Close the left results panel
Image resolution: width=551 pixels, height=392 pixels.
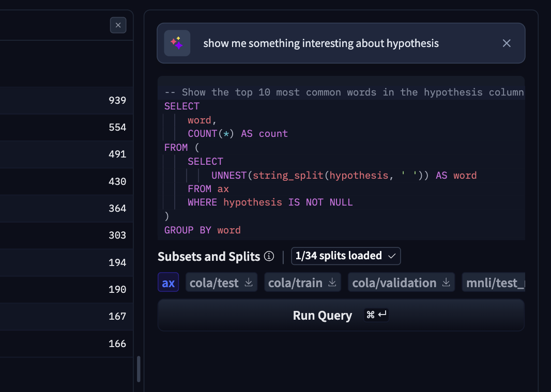coord(118,25)
